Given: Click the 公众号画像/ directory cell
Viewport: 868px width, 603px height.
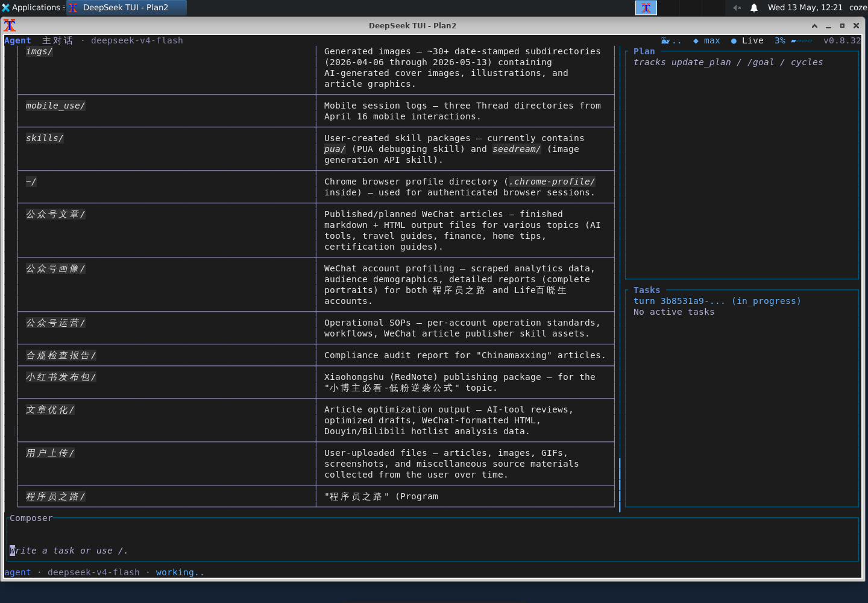Looking at the screenshot, I should point(167,285).
